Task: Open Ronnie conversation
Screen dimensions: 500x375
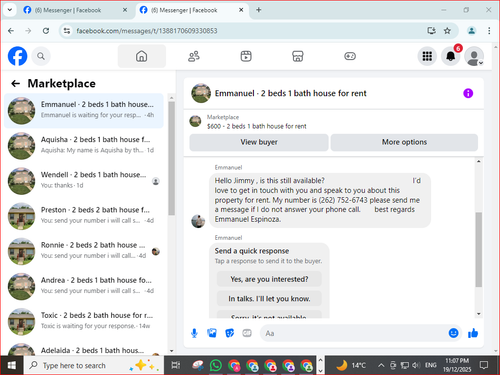Action: [x=84, y=251]
